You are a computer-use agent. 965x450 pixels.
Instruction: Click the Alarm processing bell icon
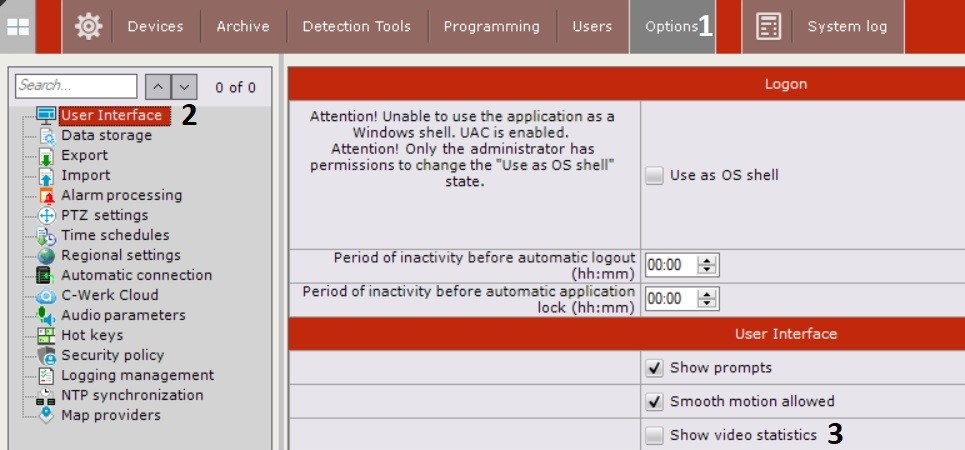[46, 196]
